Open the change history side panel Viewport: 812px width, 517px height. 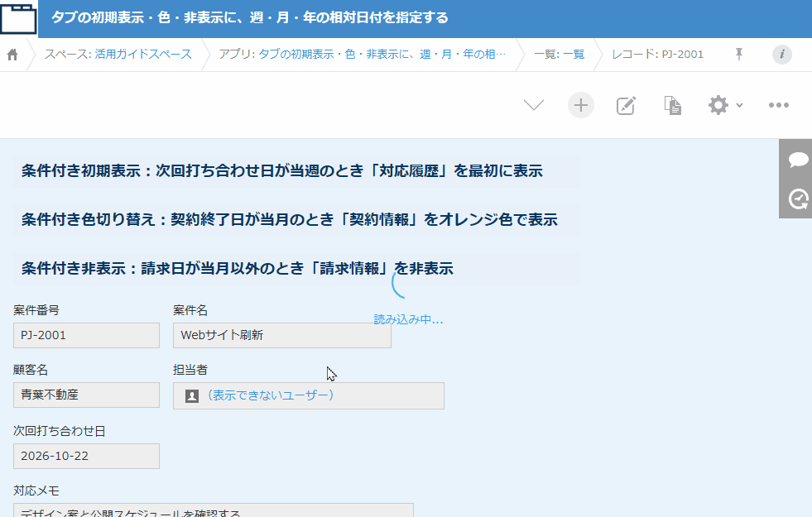click(x=797, y=199)
